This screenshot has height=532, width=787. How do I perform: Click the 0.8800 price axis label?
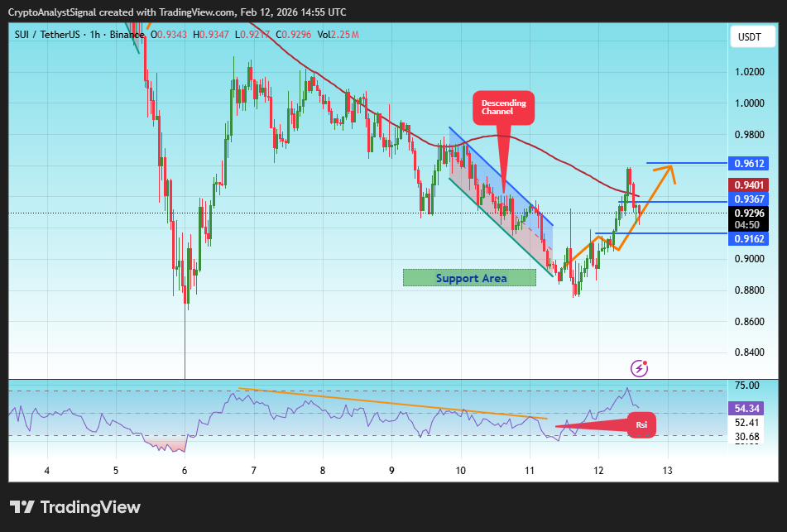pyautogui.click(x=750, y=290)
